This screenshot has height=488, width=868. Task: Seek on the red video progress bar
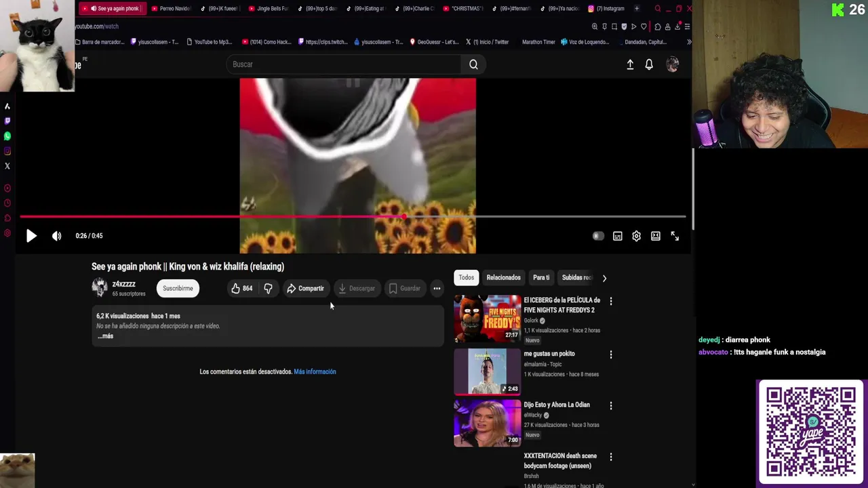pyautogui.click(x=353, y=217)
